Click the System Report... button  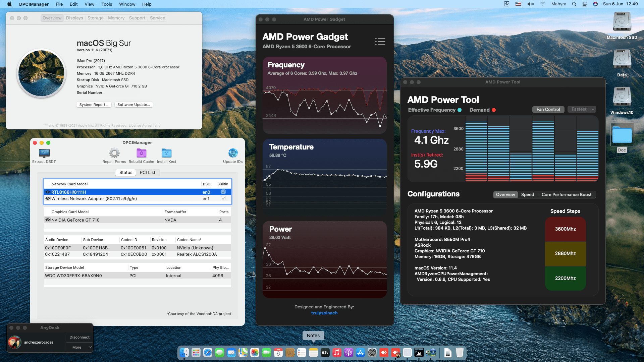click(94, 105)
